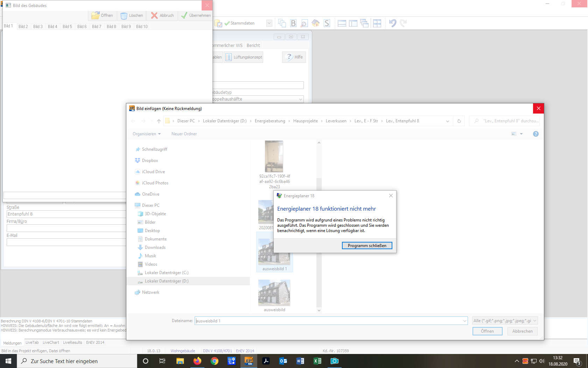Screen dimensions: 588x368
Task: Click the Abbruch red X button
Action: [162, 15]
